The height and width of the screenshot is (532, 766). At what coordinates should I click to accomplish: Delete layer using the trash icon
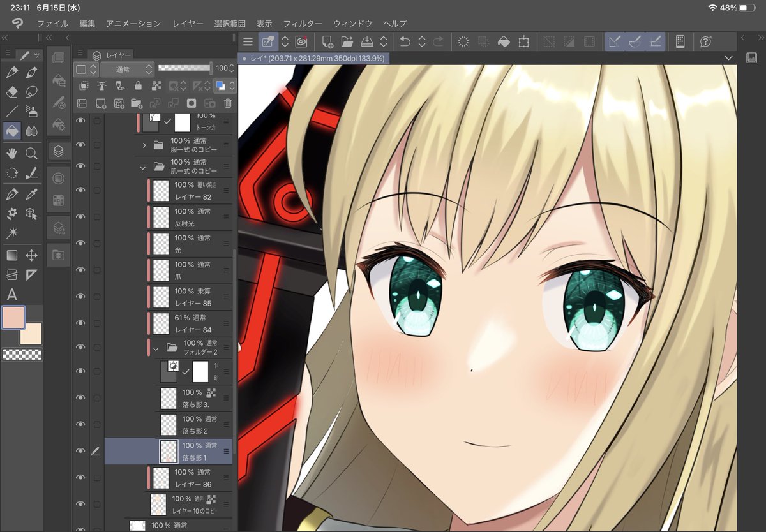pyautogui.click(x=228, y=103)
